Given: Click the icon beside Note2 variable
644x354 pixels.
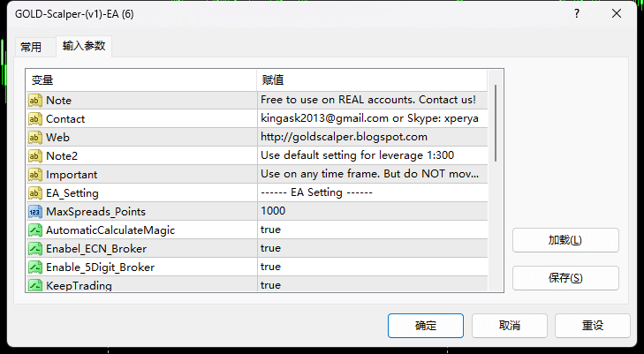Looking at the screenshot, I should pyautogui.click(x=35, y=156).
